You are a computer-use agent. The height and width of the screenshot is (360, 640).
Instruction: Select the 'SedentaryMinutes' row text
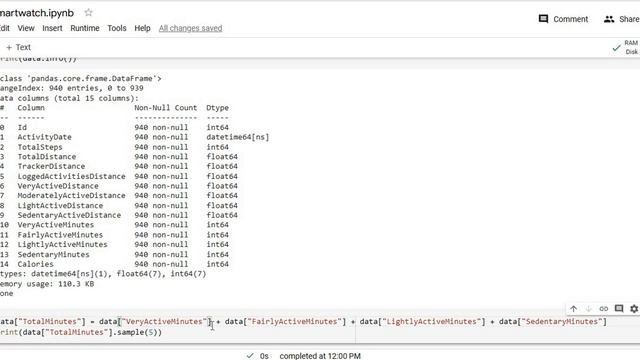pyautogui.click(x=53, y=254)
